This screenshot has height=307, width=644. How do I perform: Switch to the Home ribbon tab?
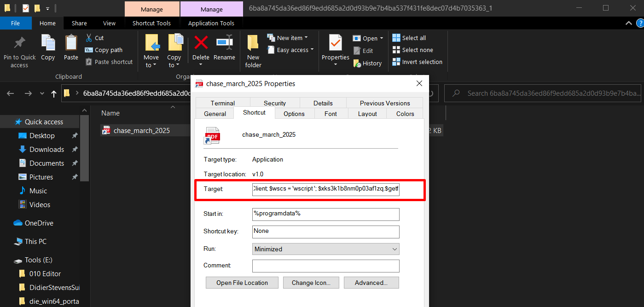point(48,23)
